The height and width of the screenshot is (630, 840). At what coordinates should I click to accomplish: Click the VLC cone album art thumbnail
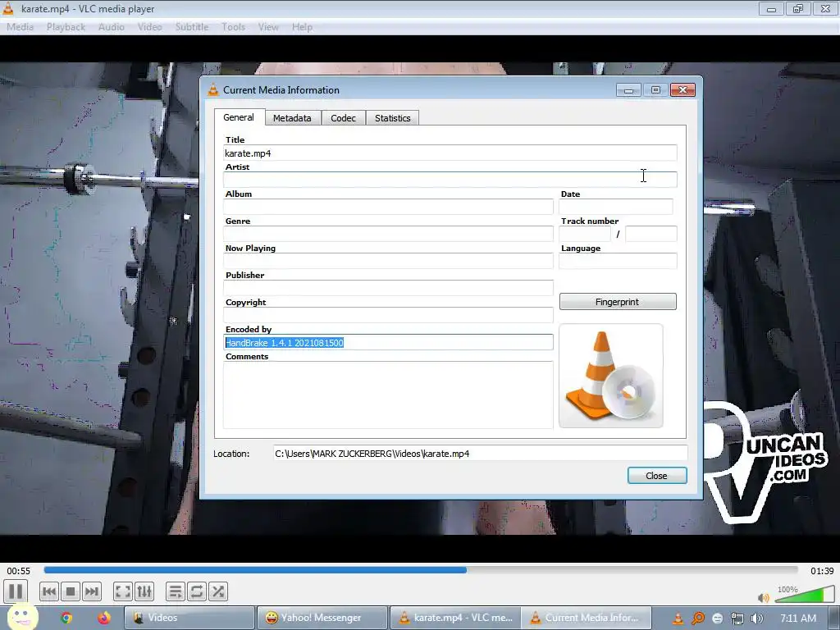coord(611,376)
